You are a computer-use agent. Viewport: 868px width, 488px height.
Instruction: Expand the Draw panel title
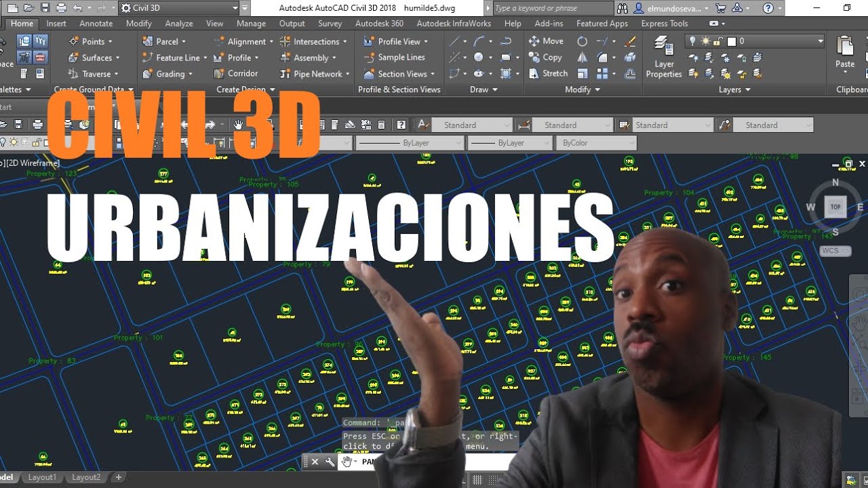click(484, 89)
